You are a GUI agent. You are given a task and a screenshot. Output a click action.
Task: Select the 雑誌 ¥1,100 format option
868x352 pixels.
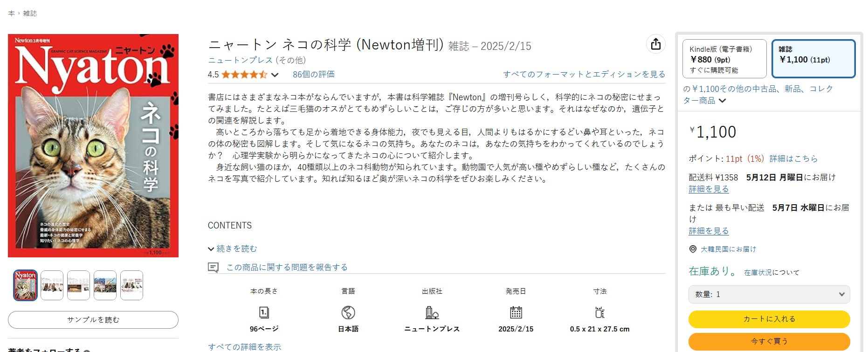pyautogui.click(x=813, y=59)
